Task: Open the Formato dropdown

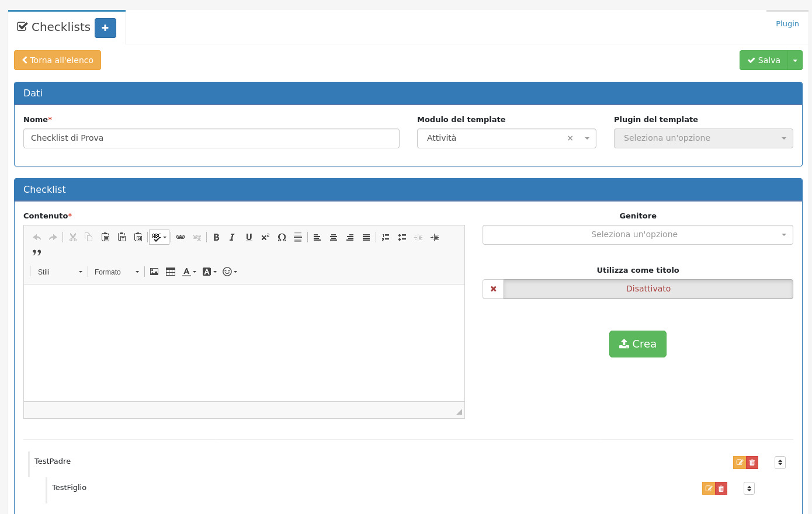Action: [x=116, y=272]
